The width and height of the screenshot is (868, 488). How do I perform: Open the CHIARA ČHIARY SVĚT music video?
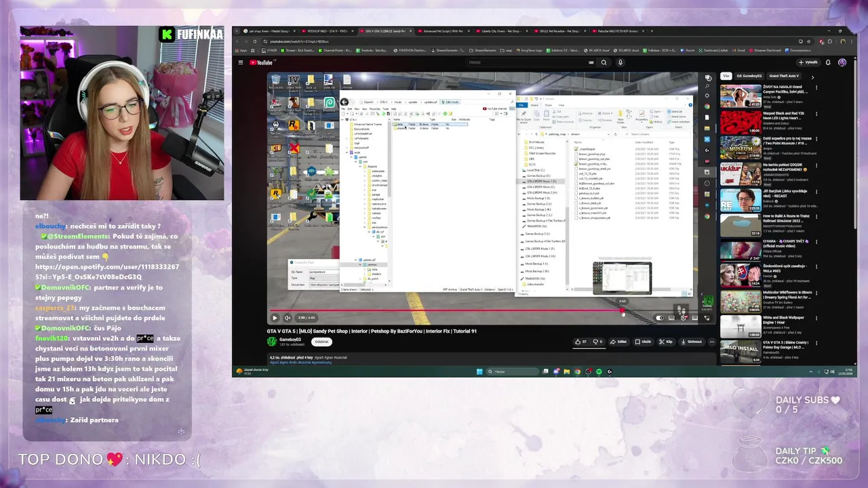pyautogui.click(x=741, y=250)
